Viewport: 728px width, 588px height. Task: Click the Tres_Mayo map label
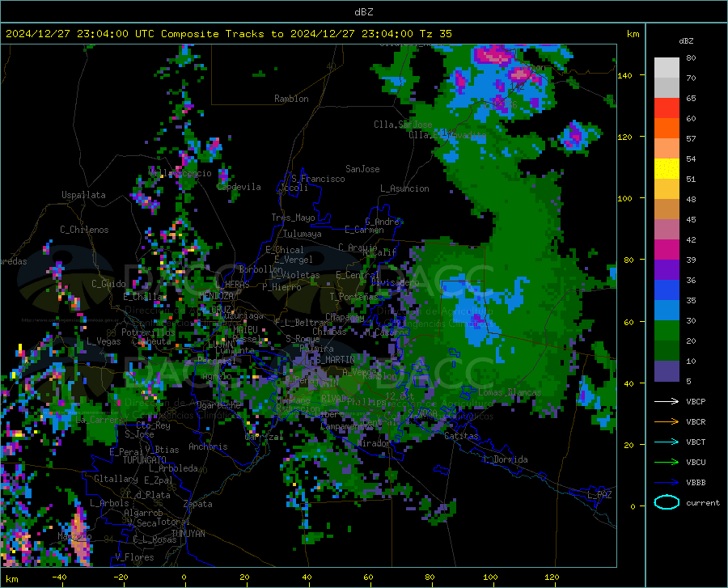pyautogui.click(x=293, y=218)
